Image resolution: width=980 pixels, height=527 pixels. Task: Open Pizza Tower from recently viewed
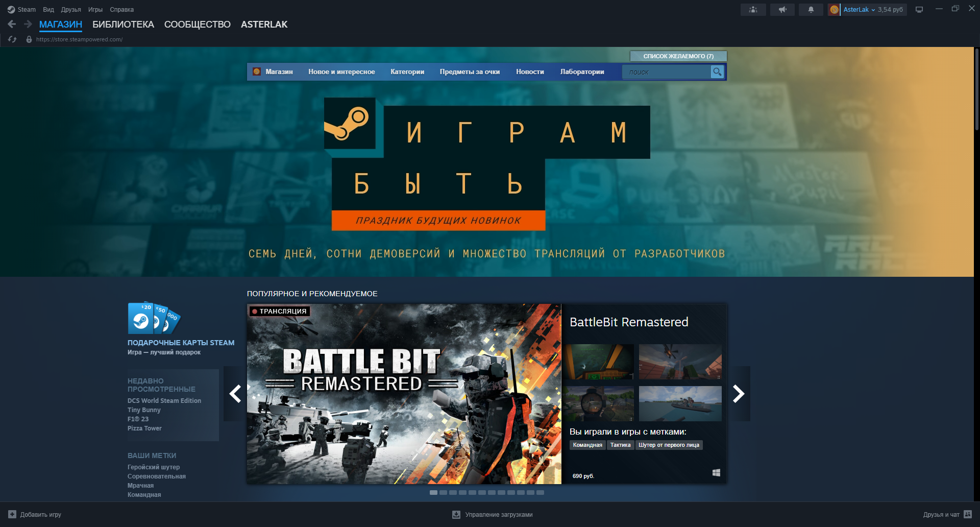pos(144,428)
